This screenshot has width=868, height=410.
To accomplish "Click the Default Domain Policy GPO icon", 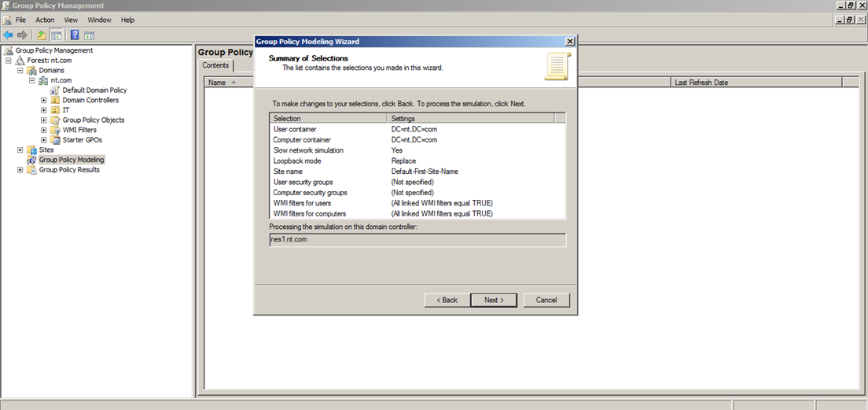I will [55, 90].
